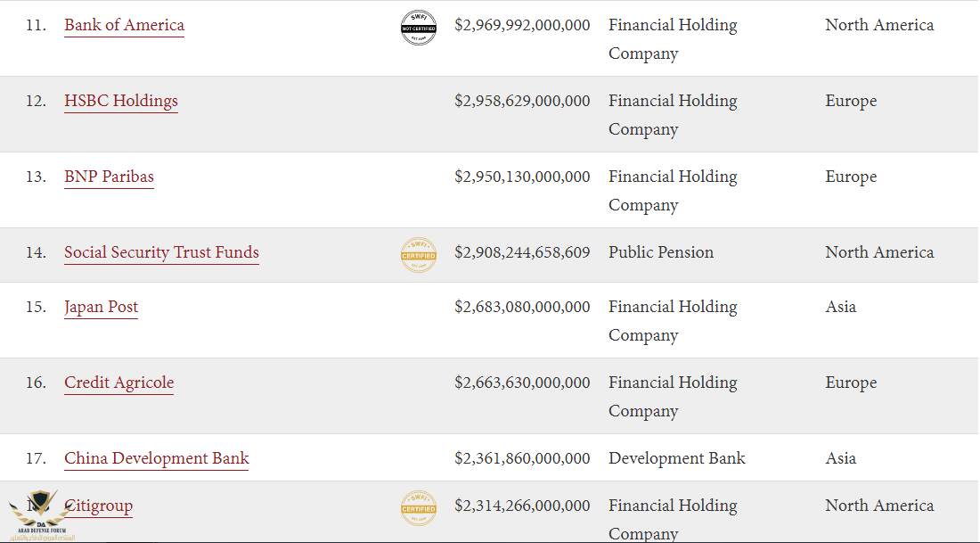Image resolution: width=980 pixels, height=543 pixels.
Task: Click the Europe region in HSBC Holdings row
Action: pyautogui.click(x=851, y=101)
